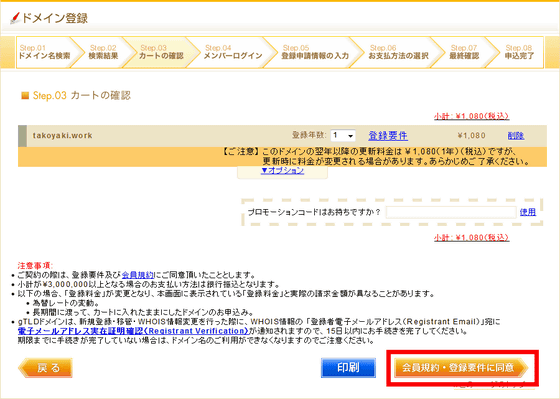The width and height of the screenshot is (560, 399).
Task: Click the ドメイン登録 pen icon
Action: coord(15,18)
